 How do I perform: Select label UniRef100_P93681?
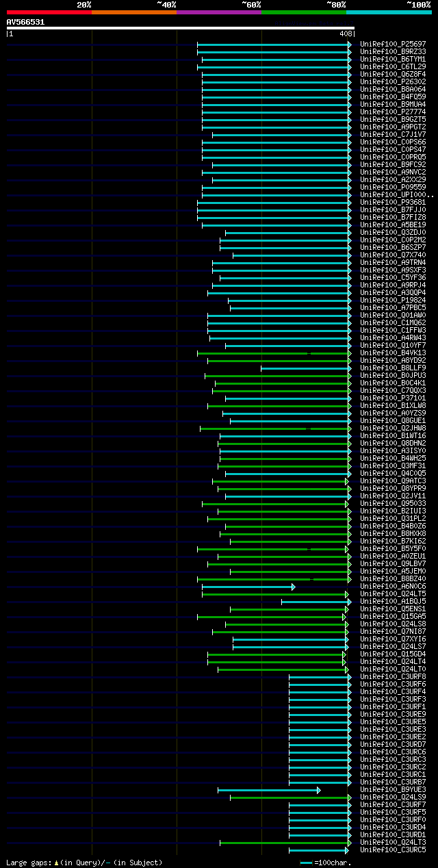pyautogui.click(x=393, y=202)
